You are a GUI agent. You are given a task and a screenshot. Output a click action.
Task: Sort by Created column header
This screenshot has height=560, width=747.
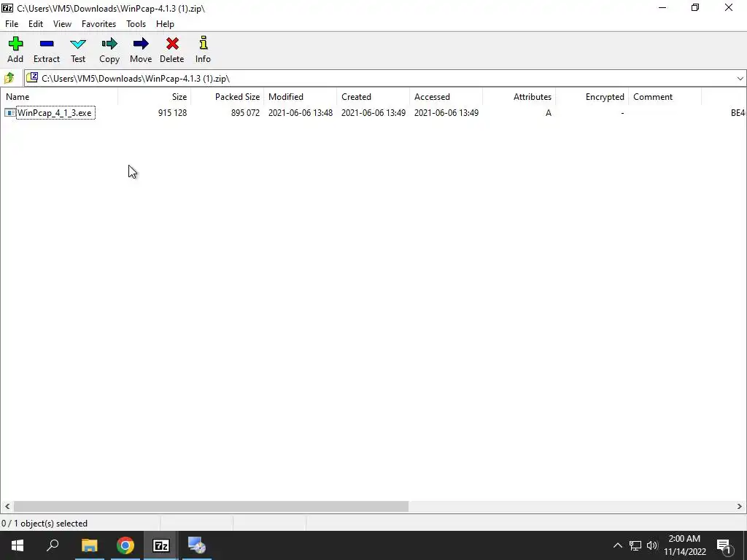[373, 97]
